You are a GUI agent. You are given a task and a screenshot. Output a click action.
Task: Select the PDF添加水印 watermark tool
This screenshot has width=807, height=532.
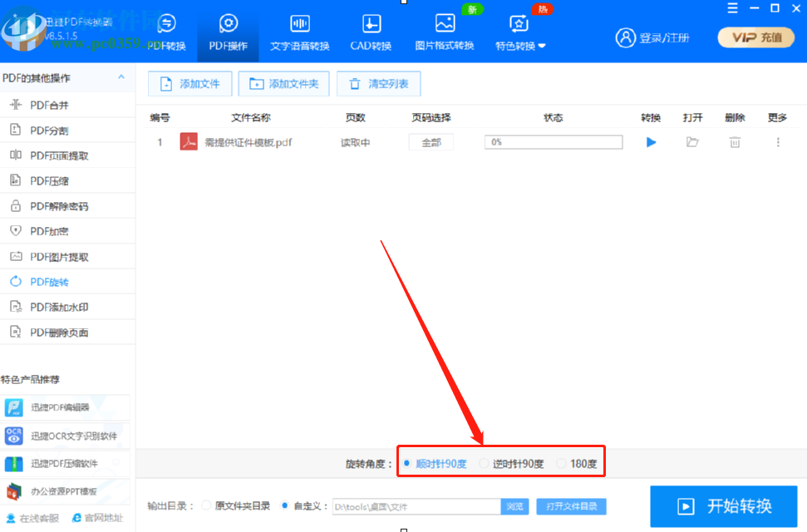[x=54, y=306]
